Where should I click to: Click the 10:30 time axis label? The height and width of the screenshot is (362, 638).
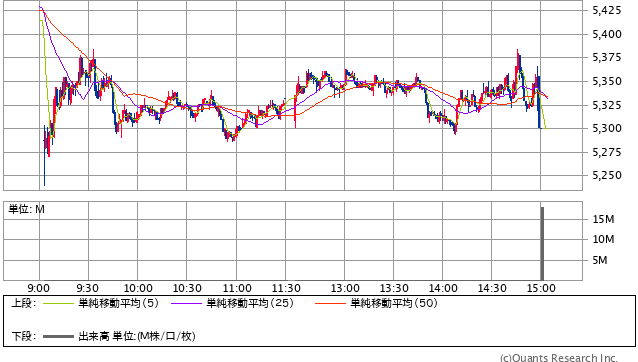coord(187,288)
